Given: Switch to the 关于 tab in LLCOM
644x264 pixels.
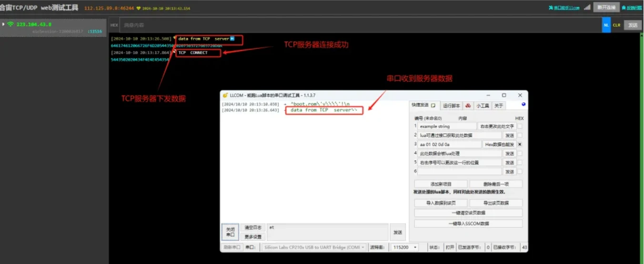Looking at the screenshot, I should tap(498, 105).
